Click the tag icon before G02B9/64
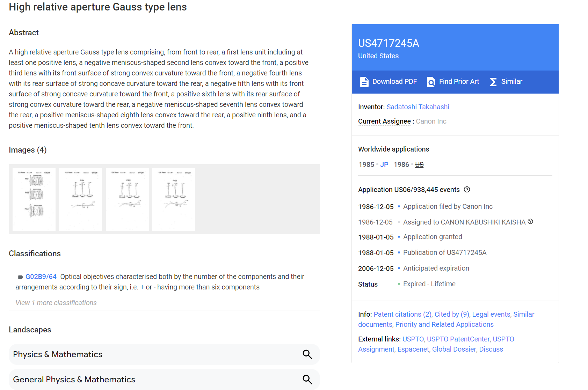The image size is (588, 390). click(21, 277)
